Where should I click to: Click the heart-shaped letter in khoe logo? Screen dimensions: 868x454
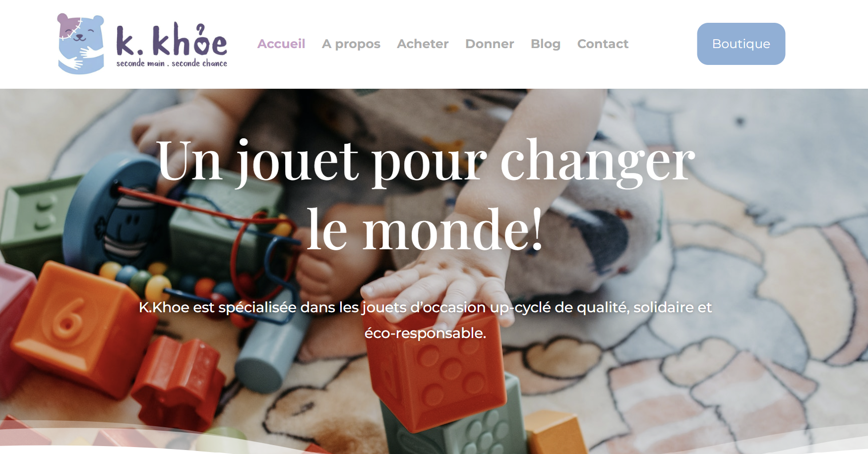click(x=201, y=40)
